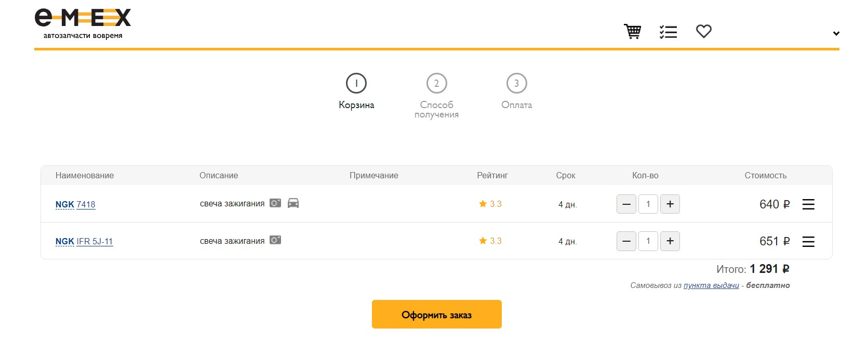The height and width of the screenshot is (341, 868).
Task: Go to step 3 'Оплата'
Action: tap(516, 91)
